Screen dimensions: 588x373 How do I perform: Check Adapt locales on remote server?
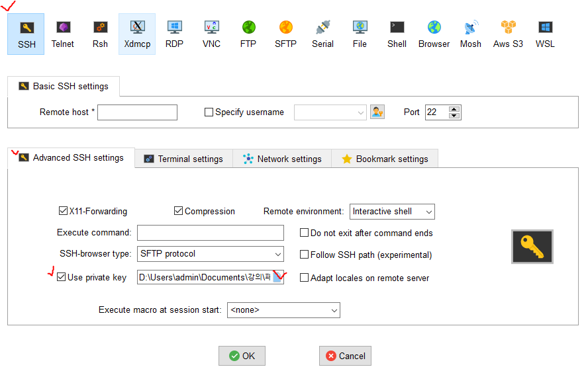pyautogui.click(x=304, y=278)
